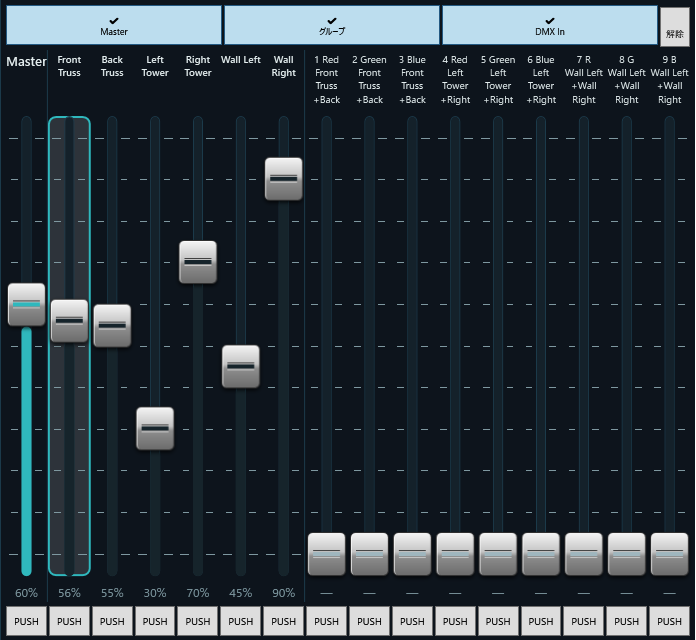
Task: Click PUSH button under Wall Left
Action: [x=241, y=621]
